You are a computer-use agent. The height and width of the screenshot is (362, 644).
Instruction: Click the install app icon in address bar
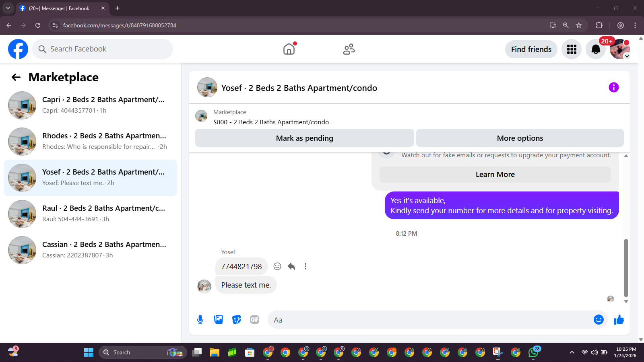pyautogui.click(x=553, y=25)
